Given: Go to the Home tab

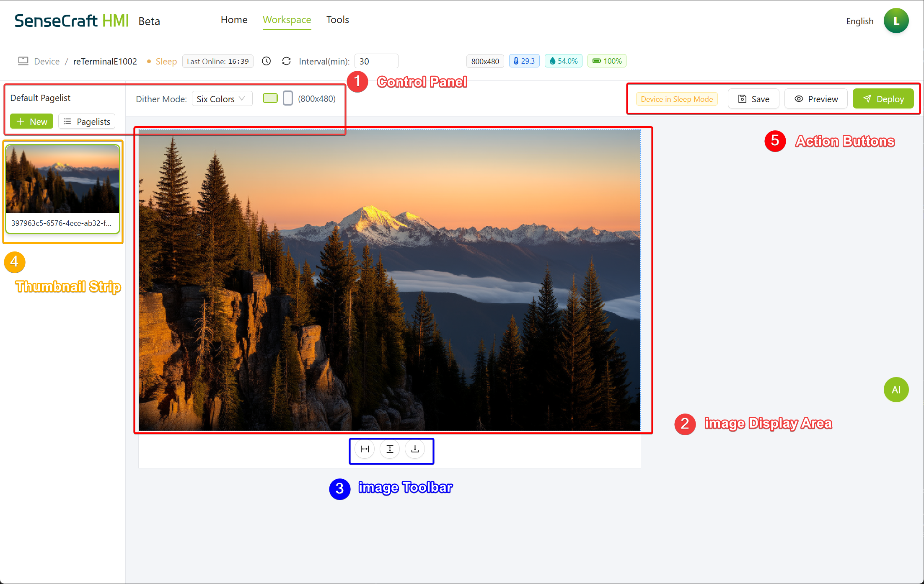Looking at the screenshot, I should click(x=234, y=20).
